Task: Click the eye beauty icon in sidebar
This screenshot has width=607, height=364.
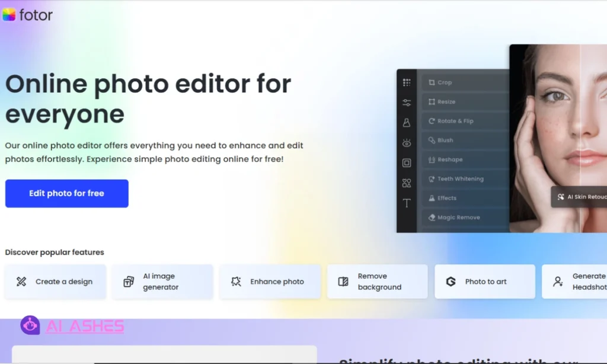Action: click(x=407, y=143)
